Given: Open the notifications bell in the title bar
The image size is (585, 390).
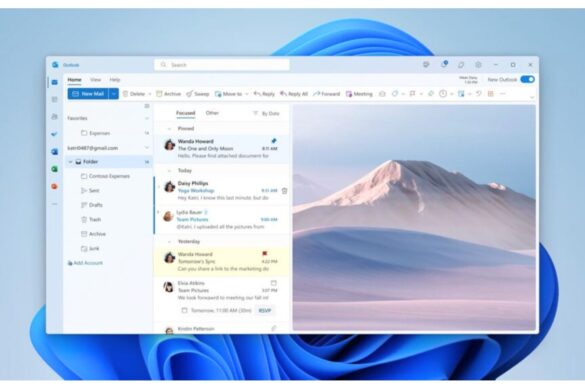Looking at the screenshot, I should coord(444,65).
